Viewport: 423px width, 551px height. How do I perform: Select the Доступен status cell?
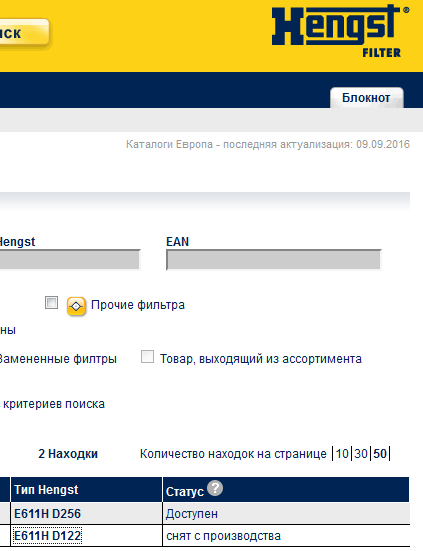tap(286, 514)
